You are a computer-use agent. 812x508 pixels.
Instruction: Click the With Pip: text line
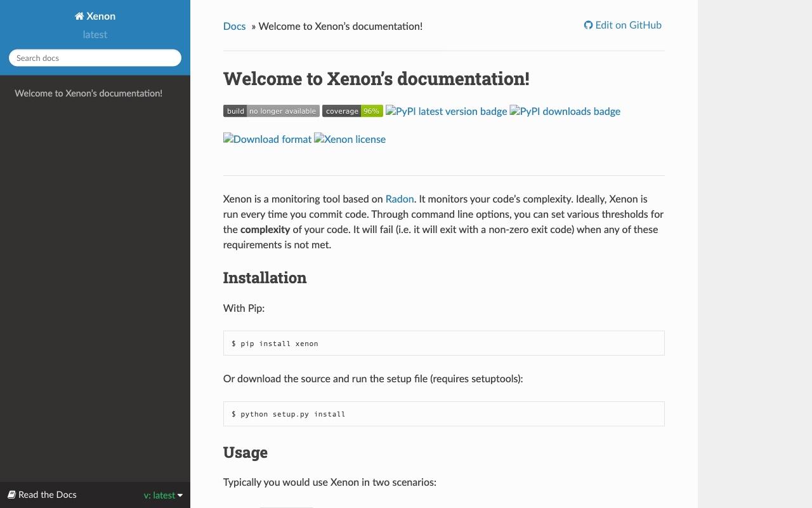[244, 308]
